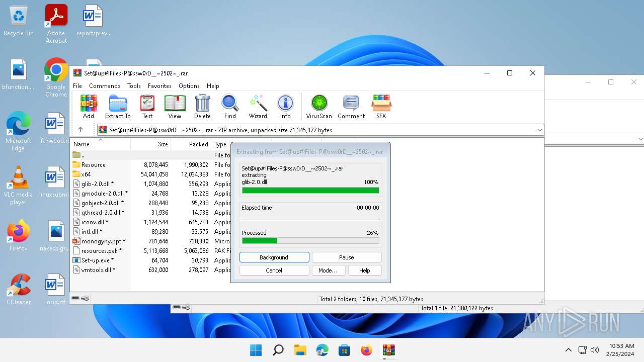
Task: Click WinRAR icon in the taskbar
Action: tap(388, 350)
